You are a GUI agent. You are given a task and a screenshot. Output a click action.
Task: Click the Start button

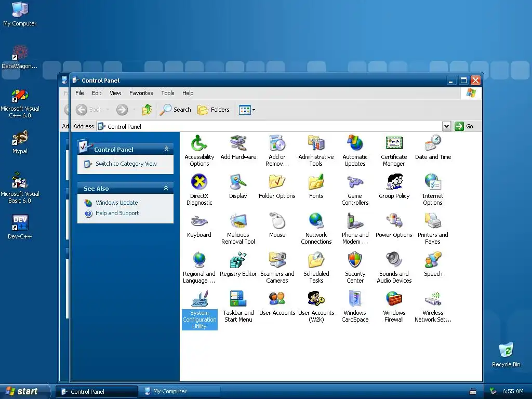(24, 392)
